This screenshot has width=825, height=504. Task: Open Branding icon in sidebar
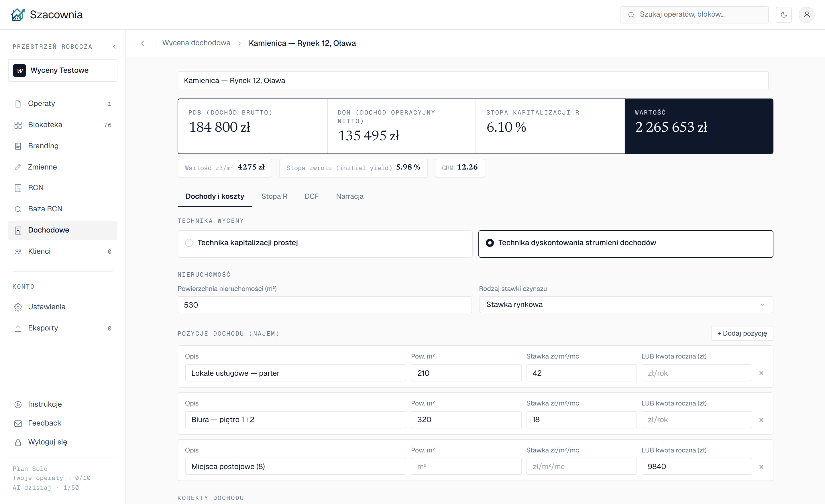tap(18, 146)
